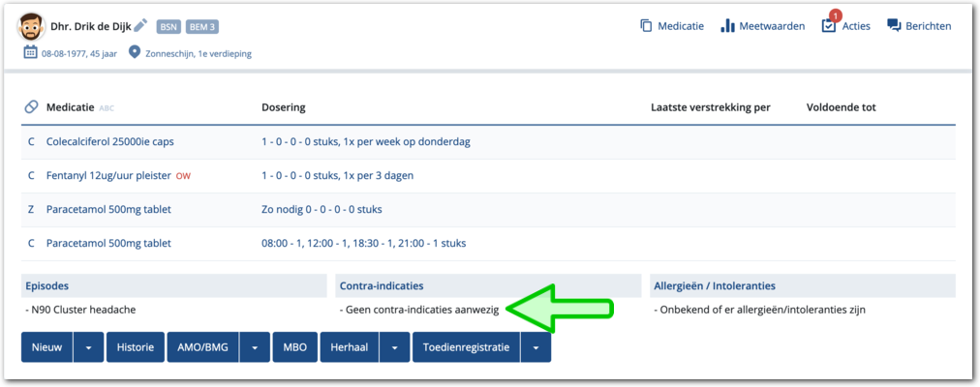Open Acties checklist icon with notification

click(828, 26)
